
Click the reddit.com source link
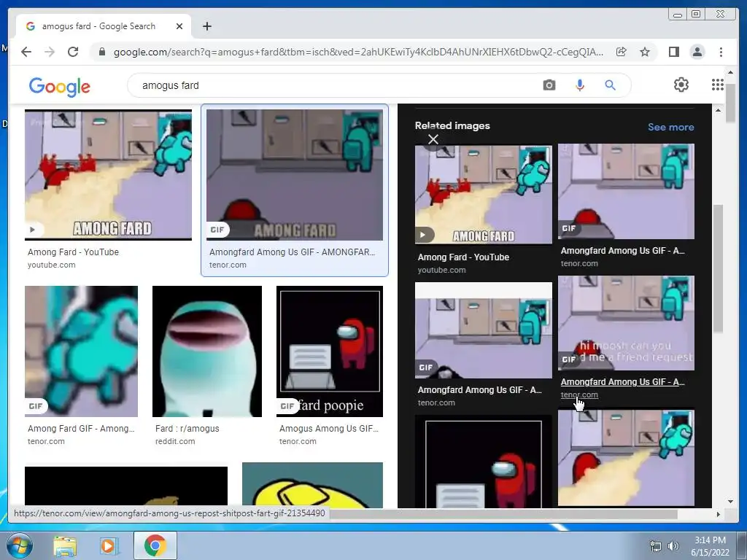[x=175, y=441]
